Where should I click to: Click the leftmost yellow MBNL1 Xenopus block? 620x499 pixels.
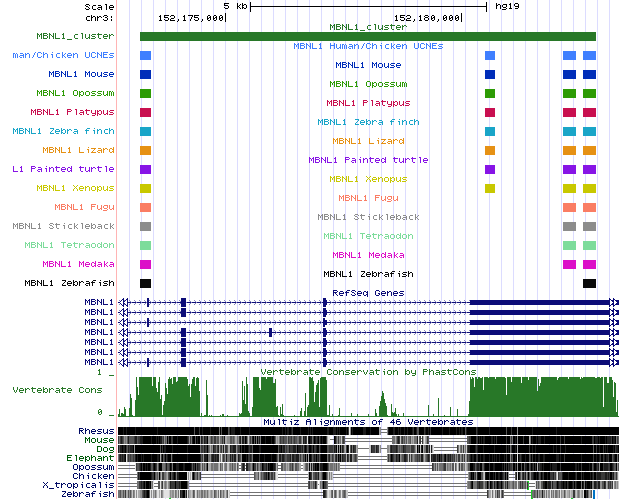[146, 189]
